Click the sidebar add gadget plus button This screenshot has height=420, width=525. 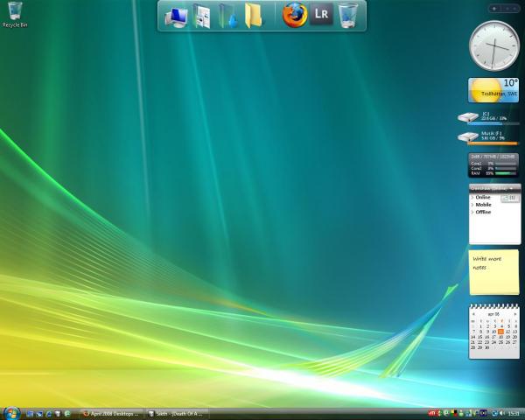point(494,9)
